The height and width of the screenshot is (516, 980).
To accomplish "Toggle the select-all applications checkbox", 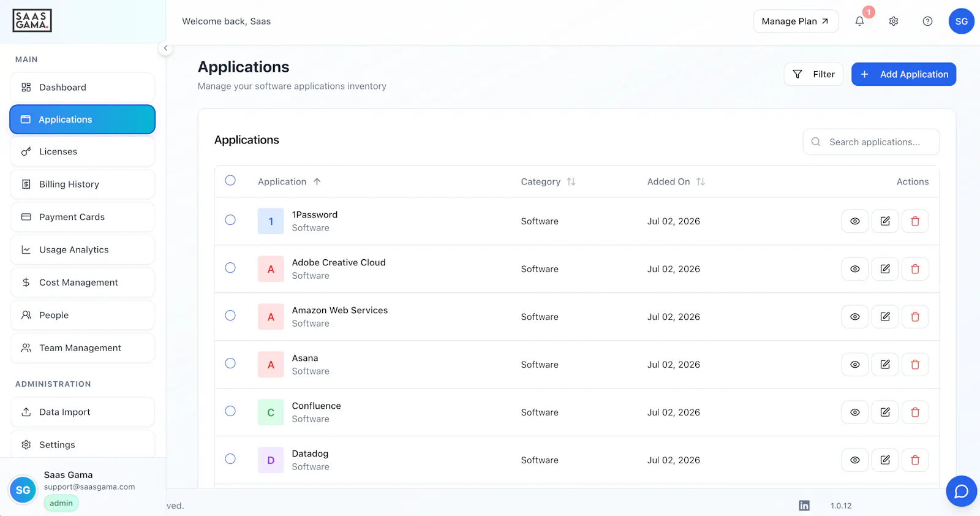I will pyautogui.click(x=230, y=180).
